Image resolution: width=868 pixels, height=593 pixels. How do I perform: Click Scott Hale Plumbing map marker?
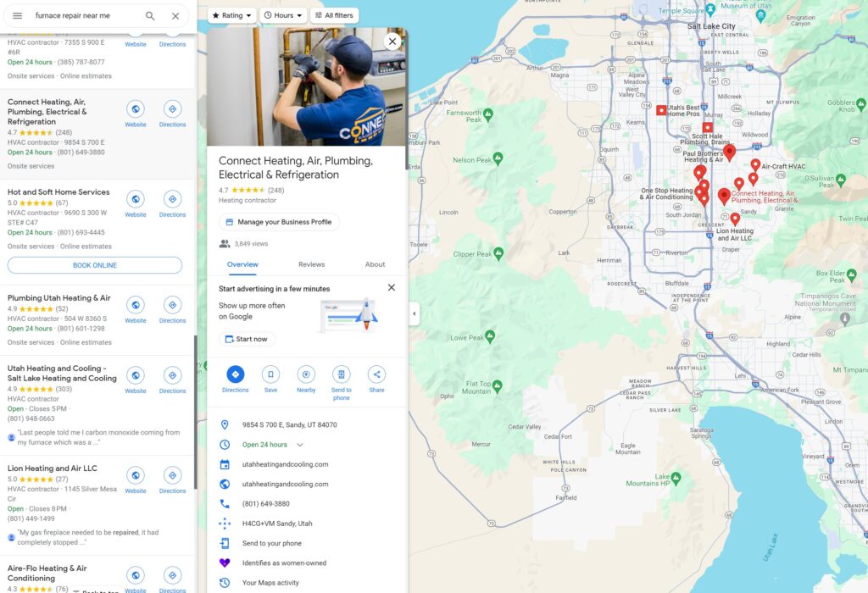(708, 128)
